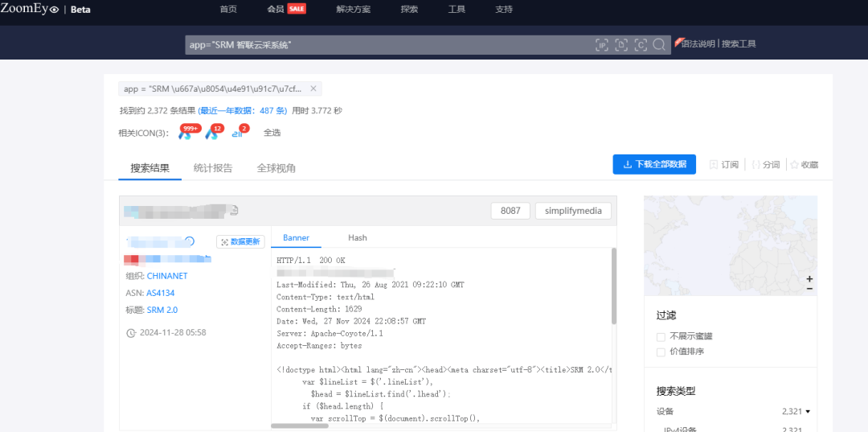Viewport: 868px width, 432px height.
Task: Switch to the 搜索结果 tab
Action: click(150, 168)
